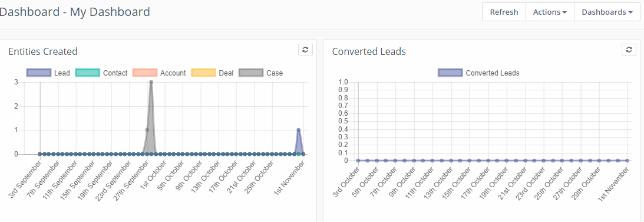Click the first data point on Converted Leads line
The height and width of the screenshot is (222, 644).
358,161
